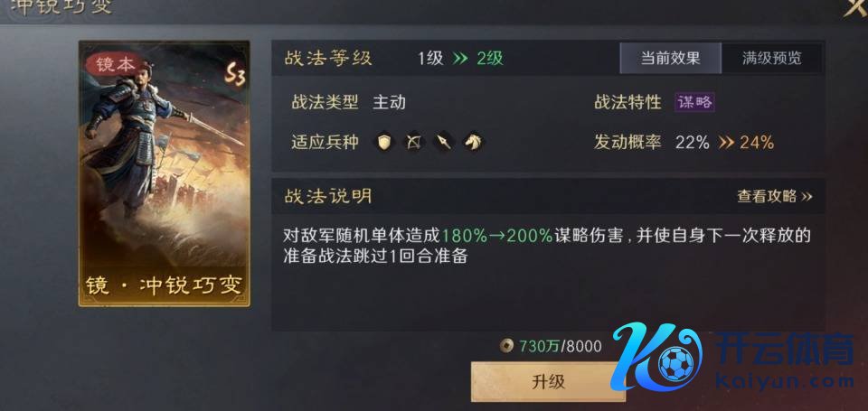The height and width of the screenshot is (411, 868).
Task: Close the skill panel with X
Action: coord(854,6)
